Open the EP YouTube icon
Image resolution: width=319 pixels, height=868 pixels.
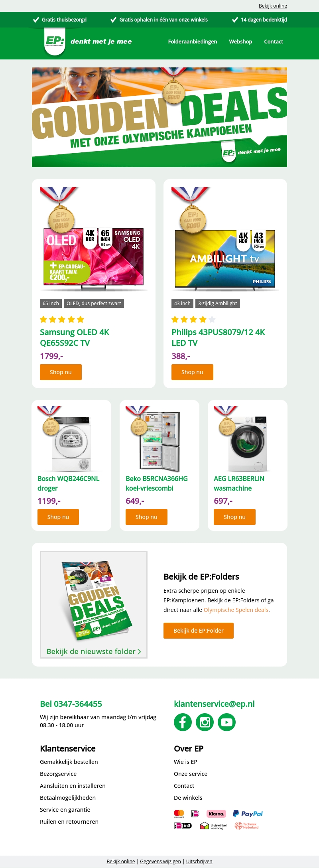pos(226,722)
